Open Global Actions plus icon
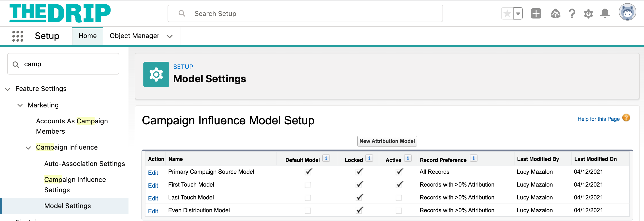The image size is (644, 221). 536,14
